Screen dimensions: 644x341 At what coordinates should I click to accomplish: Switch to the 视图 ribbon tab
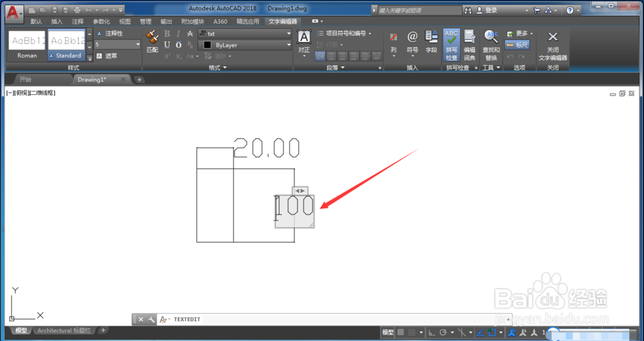(125, 21)
